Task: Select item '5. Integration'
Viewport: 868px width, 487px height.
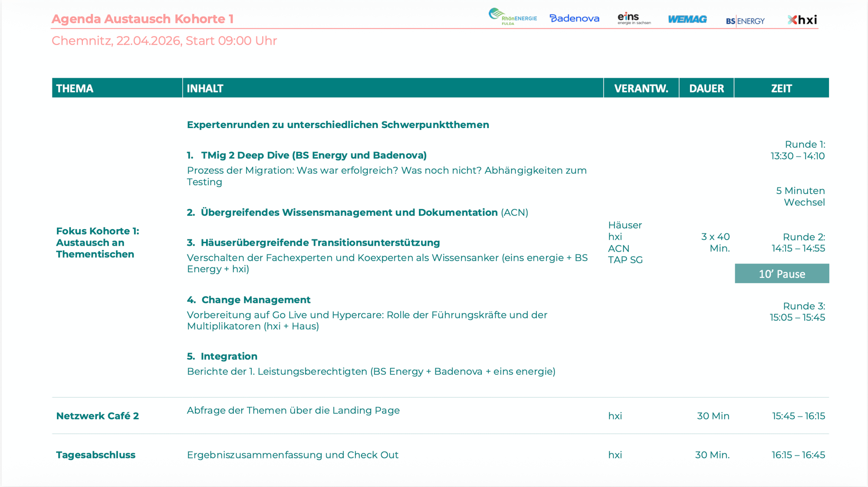Action: [x=222, y=356]
